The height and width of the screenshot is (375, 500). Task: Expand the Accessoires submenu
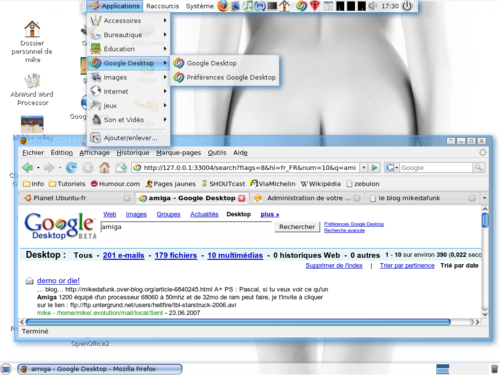[129, 21]
